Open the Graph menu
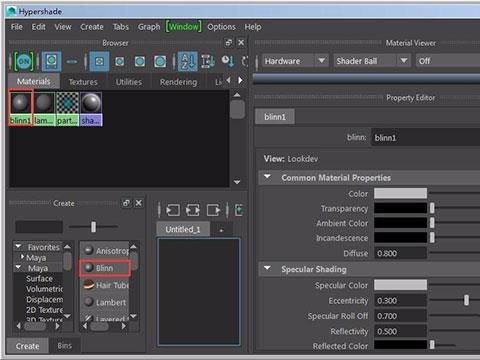This screenshot has height=360, width=480. [x=149, y=27]
